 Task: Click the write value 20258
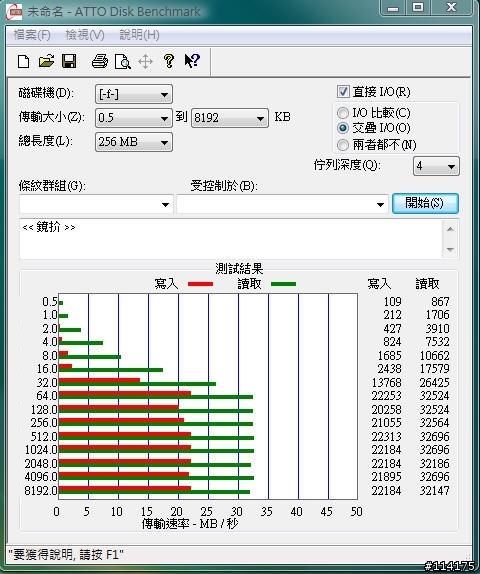(386, 410)
